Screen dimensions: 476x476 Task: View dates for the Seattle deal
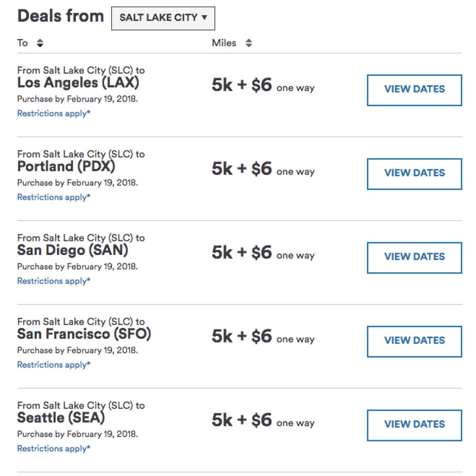(x=414, y=424)
